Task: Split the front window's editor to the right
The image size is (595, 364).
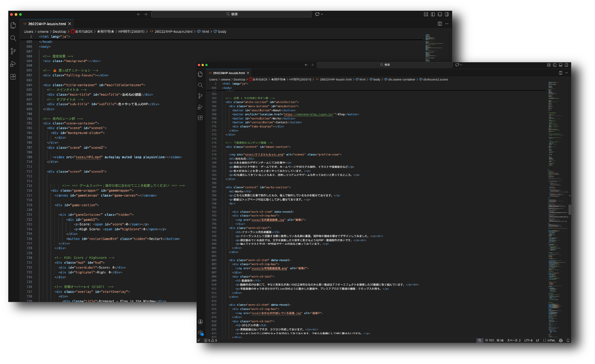Action: pos(560,73)
